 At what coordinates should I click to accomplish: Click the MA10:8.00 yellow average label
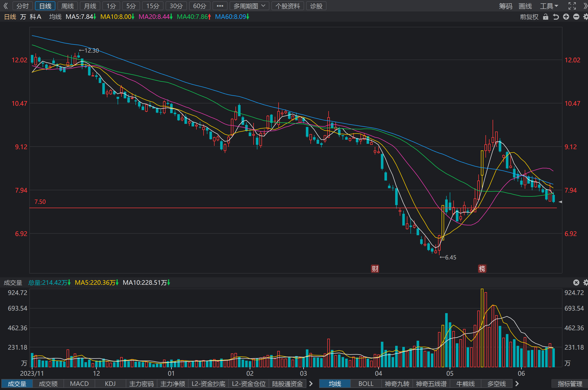pos(117,17)
